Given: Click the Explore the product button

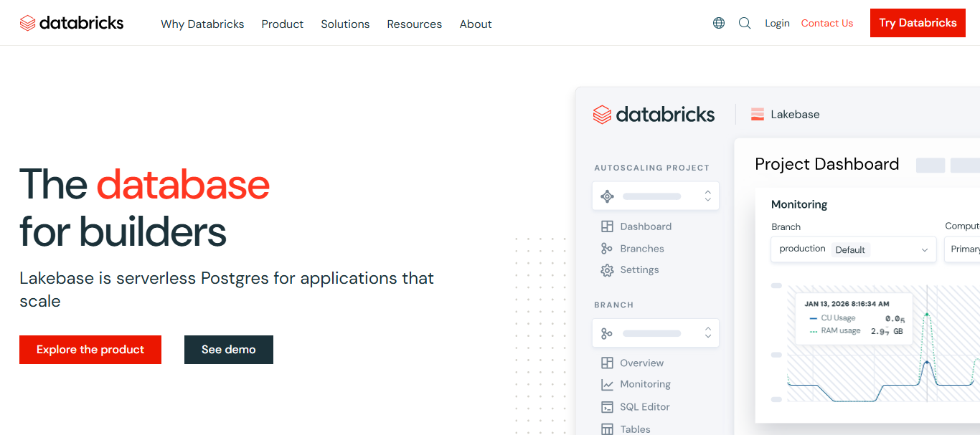Looking at the screenshot, I should (90, 350).
